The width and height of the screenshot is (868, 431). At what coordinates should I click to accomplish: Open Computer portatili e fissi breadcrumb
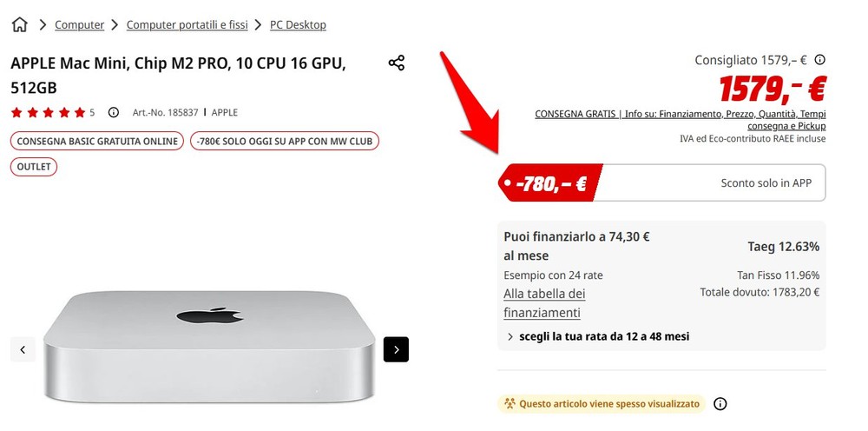(x=187, y=25)
